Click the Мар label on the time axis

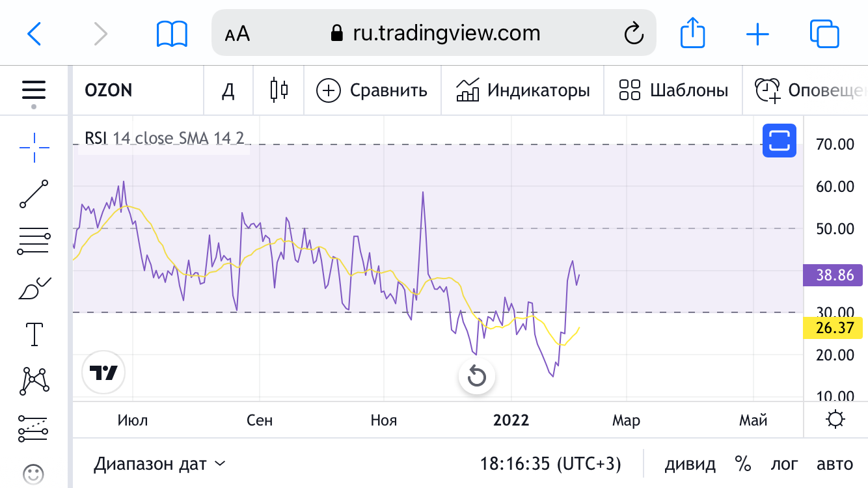point(626,420)
